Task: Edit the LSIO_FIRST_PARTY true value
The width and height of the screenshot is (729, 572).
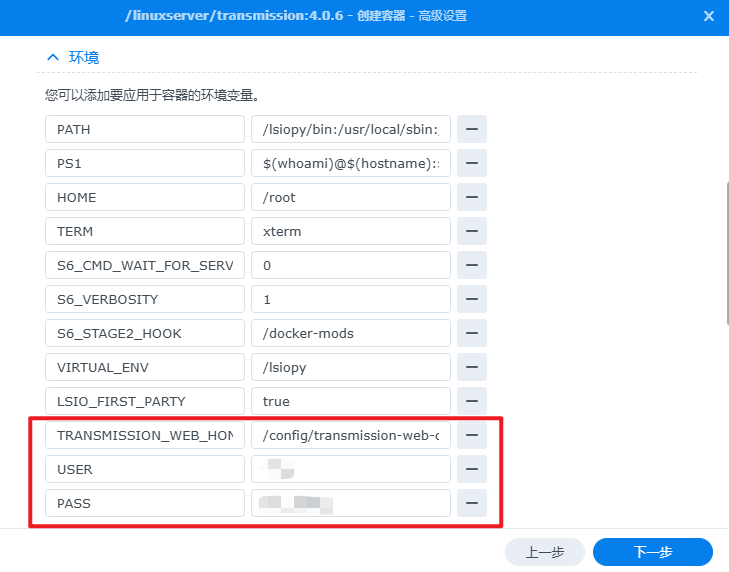Action: [350, 401]
